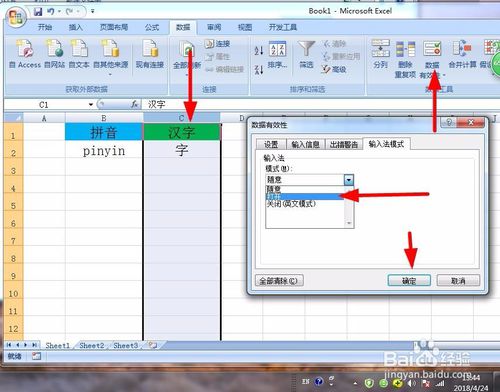Click the taskbar clock showing 2018/4/24

[x=471, y=383]
